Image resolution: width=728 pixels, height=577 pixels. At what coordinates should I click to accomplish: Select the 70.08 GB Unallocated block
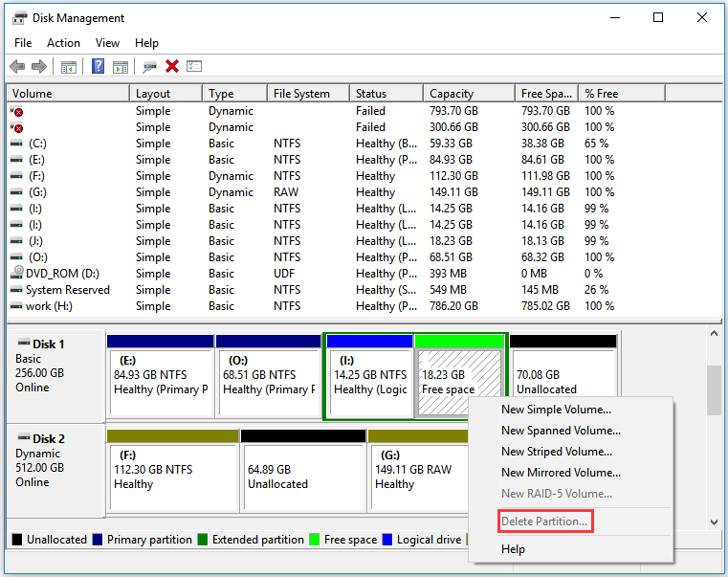point(563,367)
